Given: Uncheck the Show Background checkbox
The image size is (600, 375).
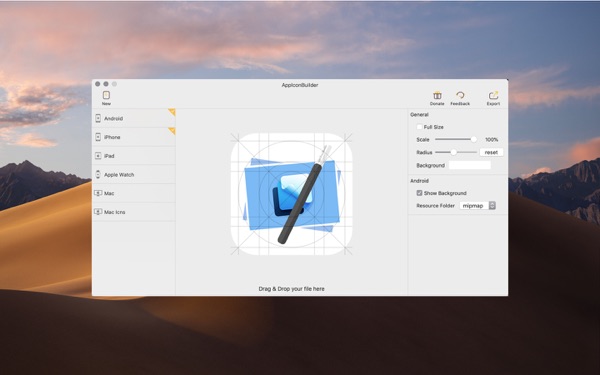Looking at the screenshot, I should point(419,193).
